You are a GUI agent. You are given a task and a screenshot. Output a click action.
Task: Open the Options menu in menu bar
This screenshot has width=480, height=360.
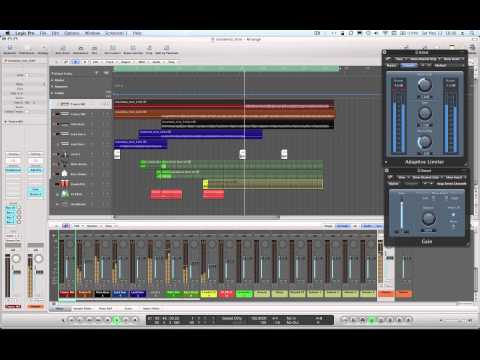tap(72, 33)
